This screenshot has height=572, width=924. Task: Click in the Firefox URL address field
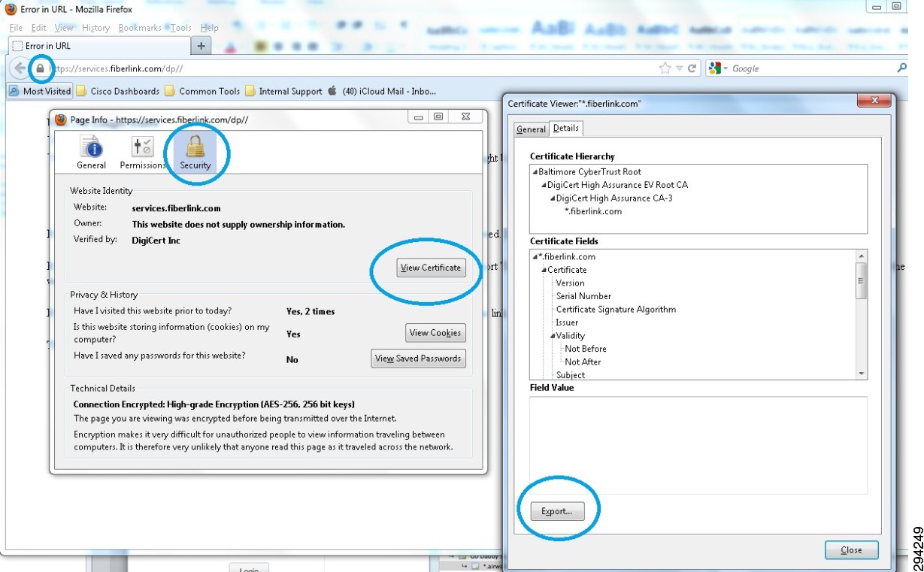pos(353,68)
